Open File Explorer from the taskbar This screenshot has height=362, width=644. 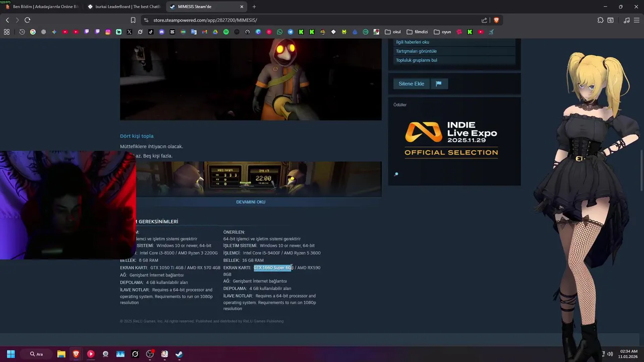[x=61, y=354]
